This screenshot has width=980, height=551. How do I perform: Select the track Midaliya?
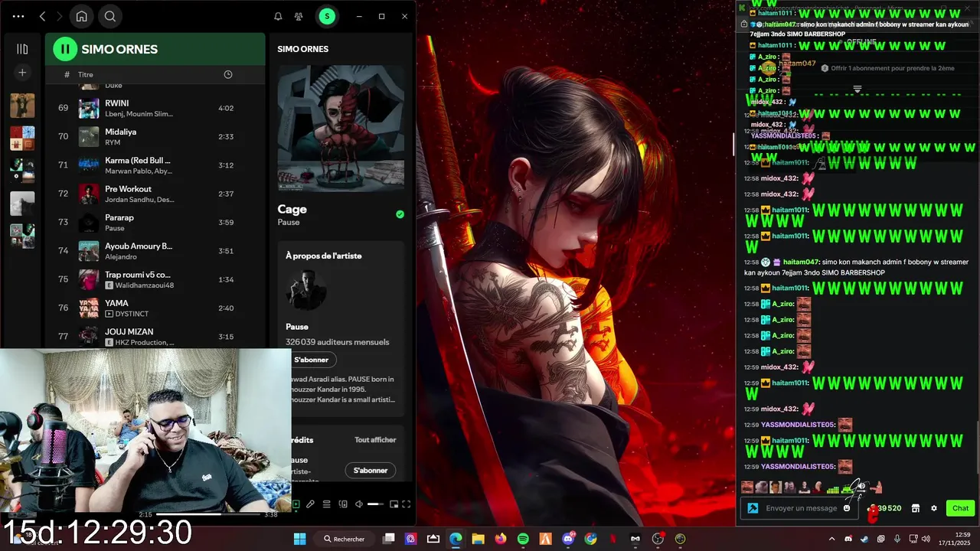point(155,136)
